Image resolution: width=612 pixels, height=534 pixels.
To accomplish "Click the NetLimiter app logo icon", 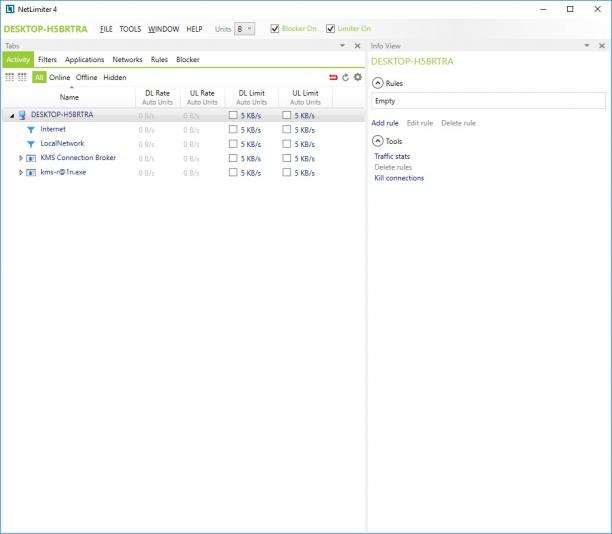I will point(10,9).
